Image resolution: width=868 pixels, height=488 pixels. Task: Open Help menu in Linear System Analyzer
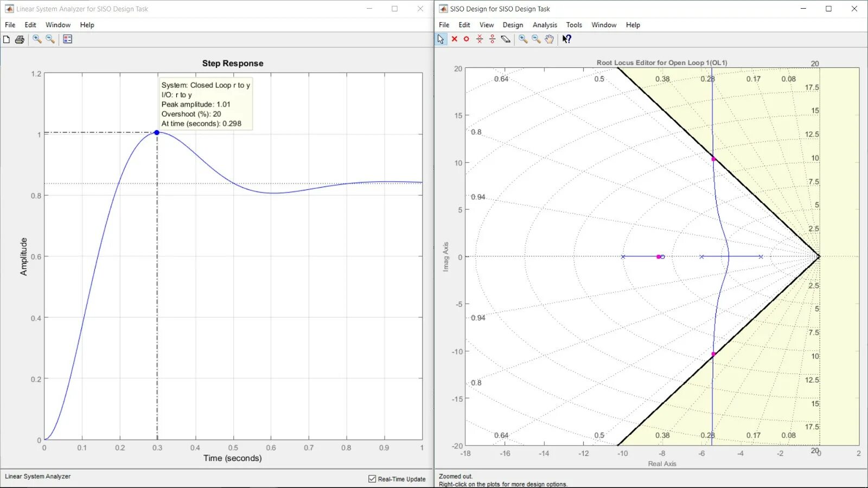click(87, 25)
